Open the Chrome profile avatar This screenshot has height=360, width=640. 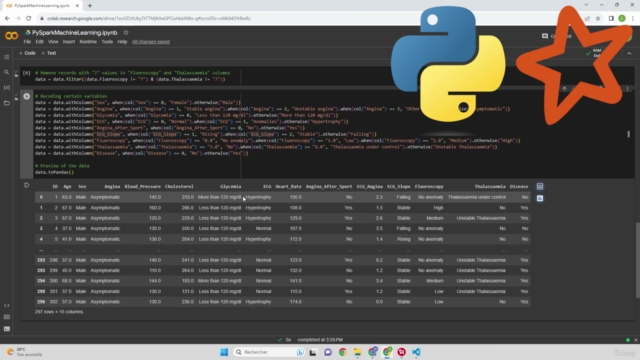click(x=622, y=18)
